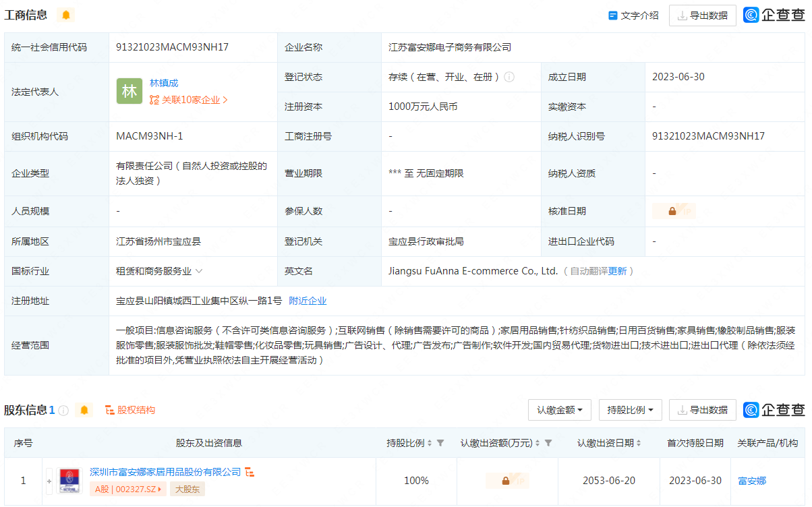Click the 企查查 logo in the 股东信息 header
This screenshot has width=812, height=507.
coord(774,410)
